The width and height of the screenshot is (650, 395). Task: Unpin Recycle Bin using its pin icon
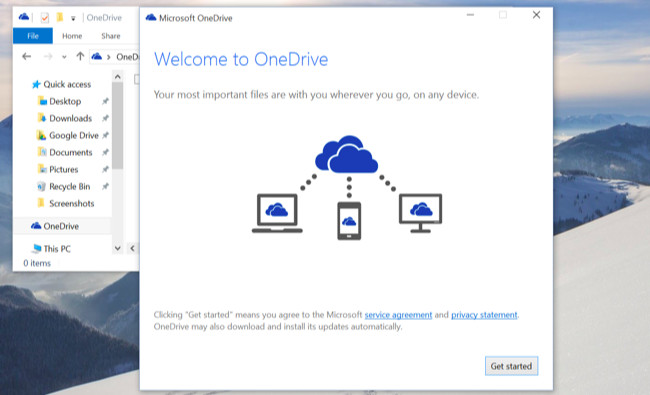[x=105, y=186]
